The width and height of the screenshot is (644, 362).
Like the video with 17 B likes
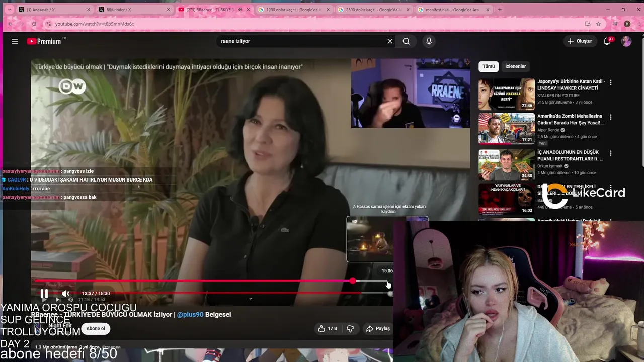327,328
